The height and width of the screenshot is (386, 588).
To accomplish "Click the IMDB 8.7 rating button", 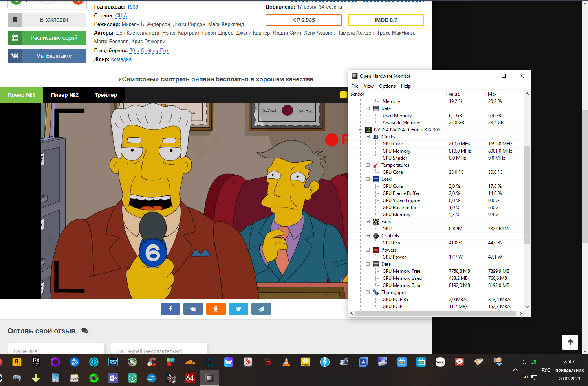I will point(386,20).
